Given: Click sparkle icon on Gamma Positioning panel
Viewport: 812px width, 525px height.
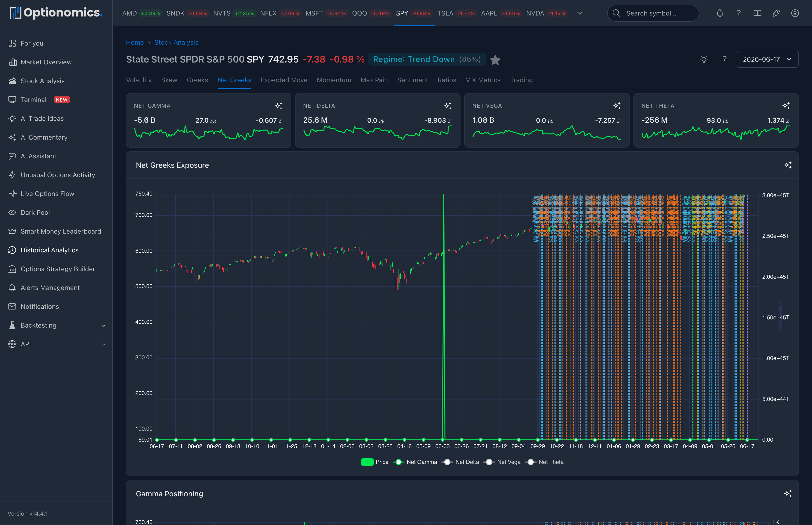Looking at the screenshot, I should point(788,494).
